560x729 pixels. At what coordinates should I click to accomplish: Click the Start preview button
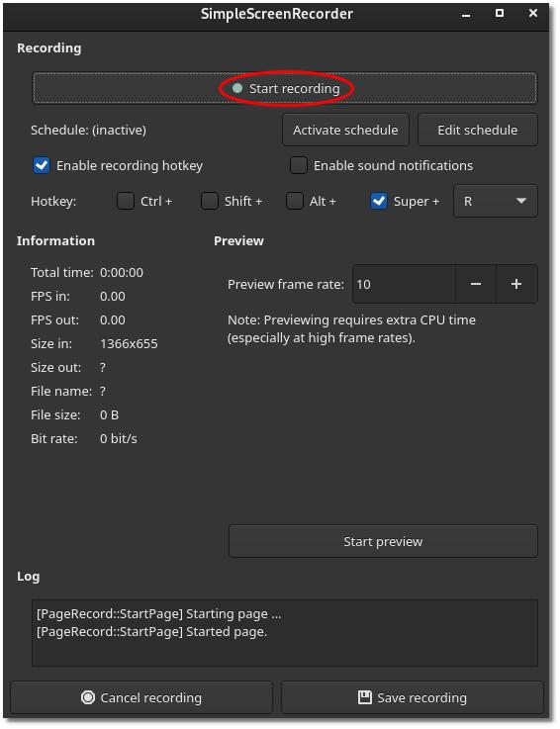[x=383, y=541]
